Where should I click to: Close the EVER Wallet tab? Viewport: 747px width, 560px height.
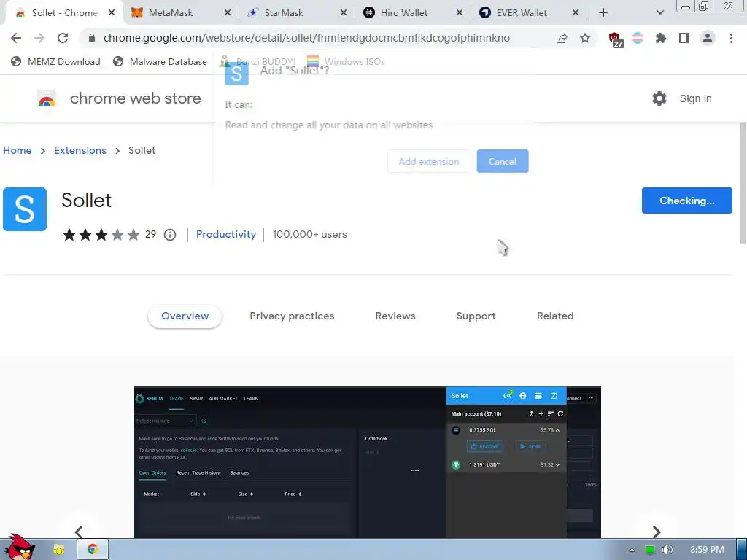coord(576,13)
